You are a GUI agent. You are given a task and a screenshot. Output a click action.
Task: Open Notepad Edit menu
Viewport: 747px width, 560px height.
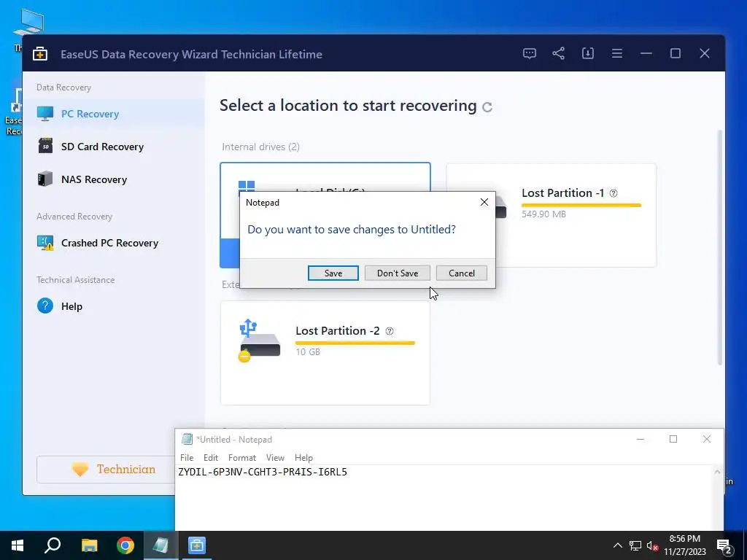(211, 458)
